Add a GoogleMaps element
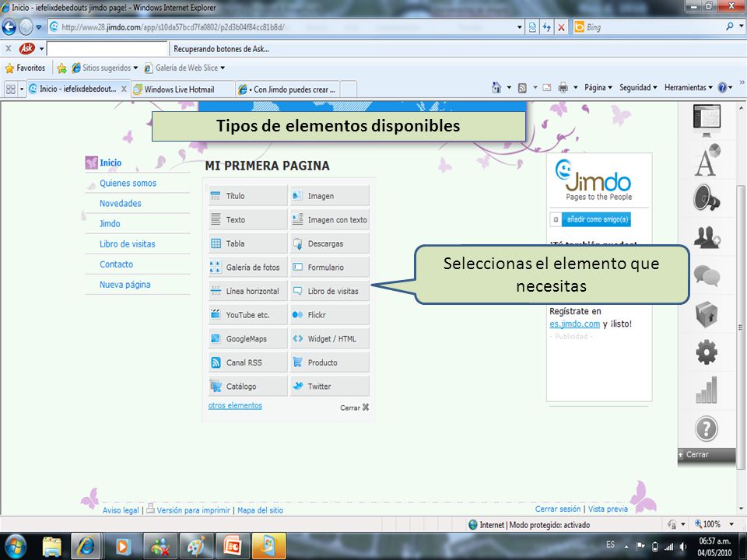This screenshot has width=747, height=560. (247, 338)
